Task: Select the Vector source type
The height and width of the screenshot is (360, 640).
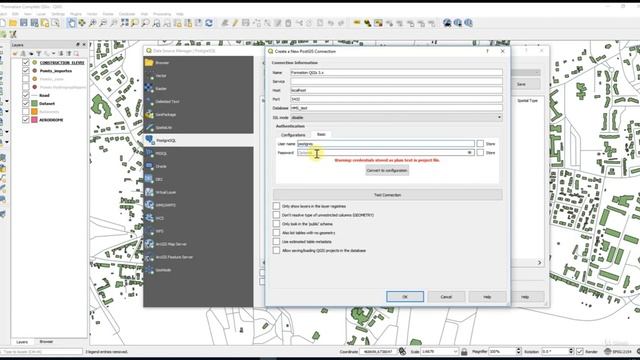Action: (x=198, y=76)
